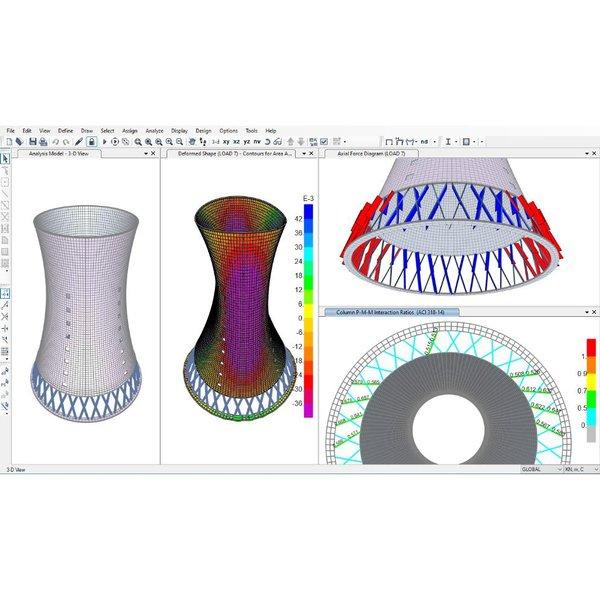Image resolution: width=600 pixels, height=600 pixels.
Task: Click the New Model icon
Action: point(9,142)
